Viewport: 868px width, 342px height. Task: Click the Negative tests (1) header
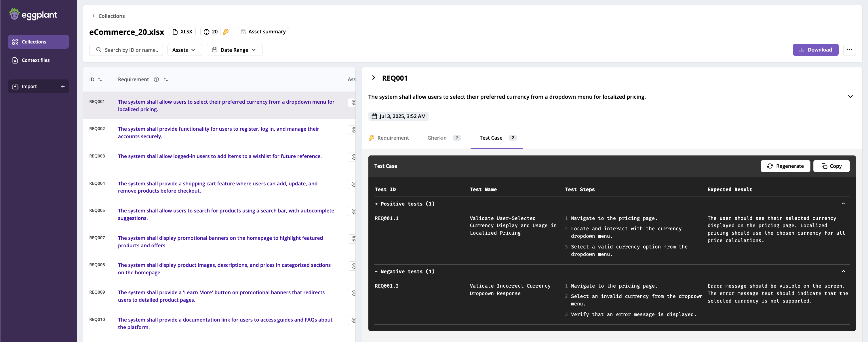[404, 271]
